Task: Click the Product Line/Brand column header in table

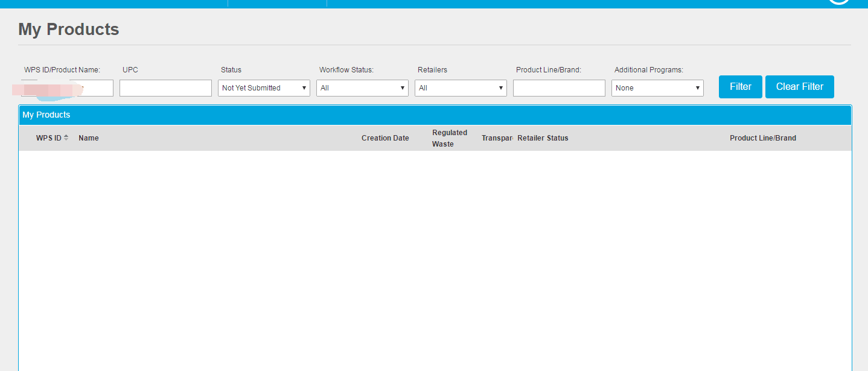Action: [x=762, y=138]
